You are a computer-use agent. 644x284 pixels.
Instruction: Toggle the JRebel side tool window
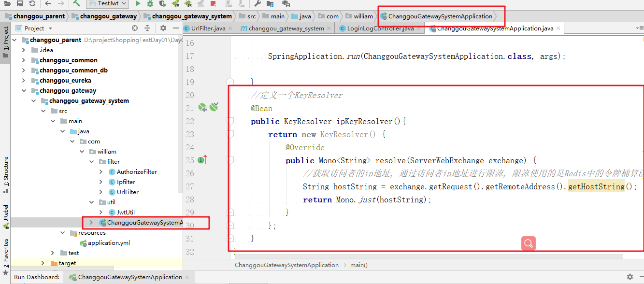pos(5,218)
